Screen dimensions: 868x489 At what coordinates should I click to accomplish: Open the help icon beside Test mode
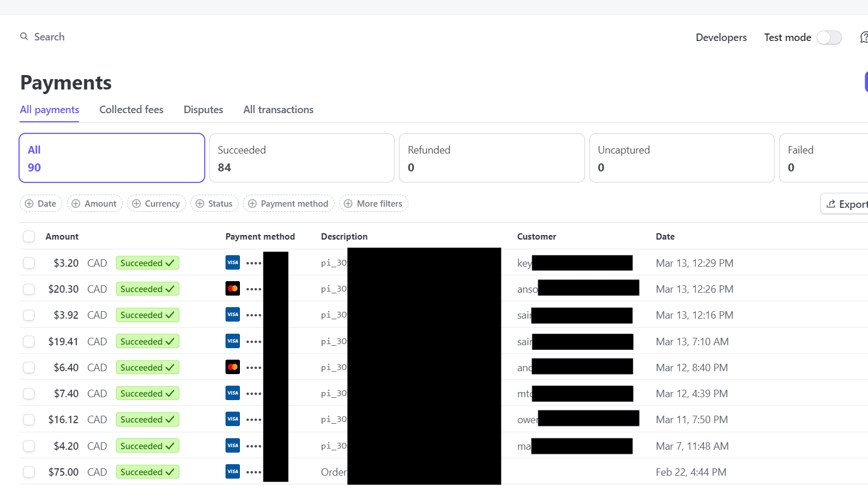pos(864,38)
